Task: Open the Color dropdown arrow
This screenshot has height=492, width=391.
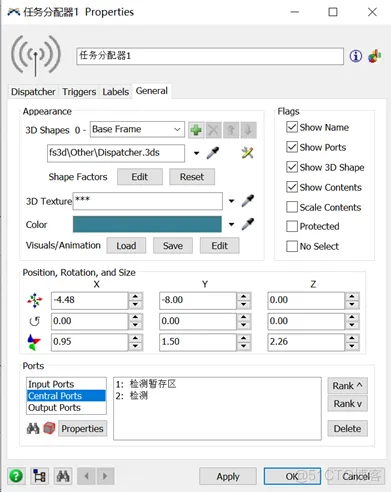Action: click(x=231, y=224)
